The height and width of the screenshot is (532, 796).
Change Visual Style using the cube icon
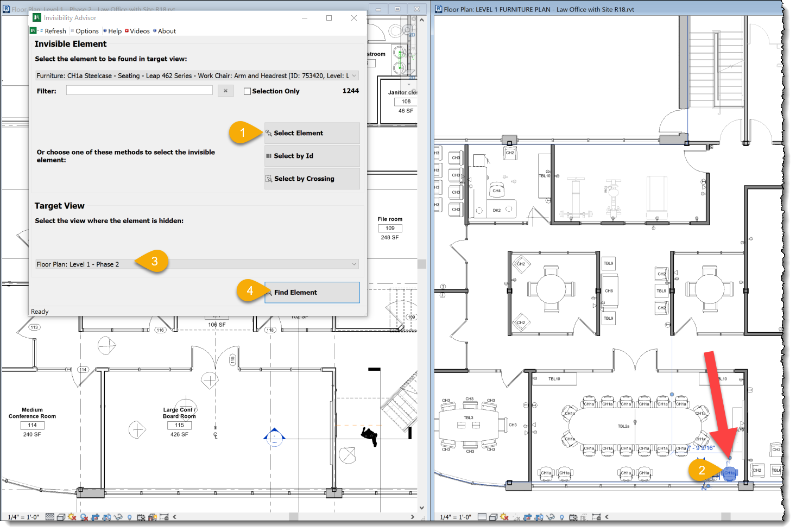tap(61, 517)
